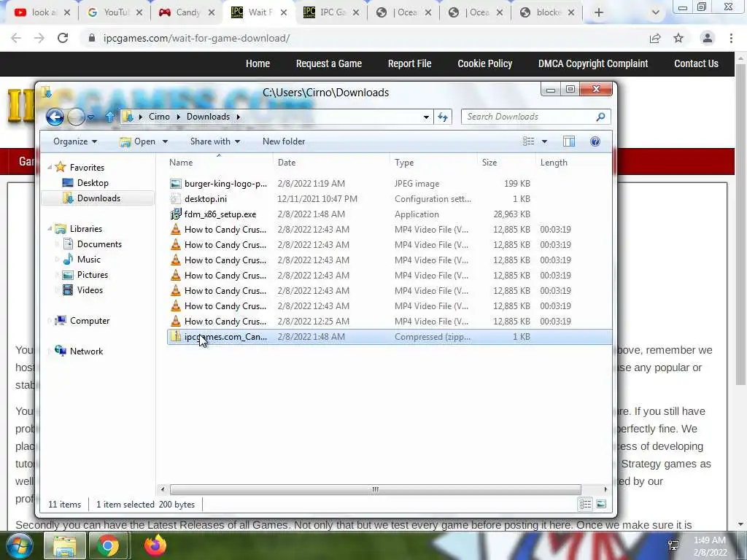This screenshot has width=747, height=560.
Task: Open recent locations dropdown arrow
Action: pyautogui.click(x=91, y=117)
